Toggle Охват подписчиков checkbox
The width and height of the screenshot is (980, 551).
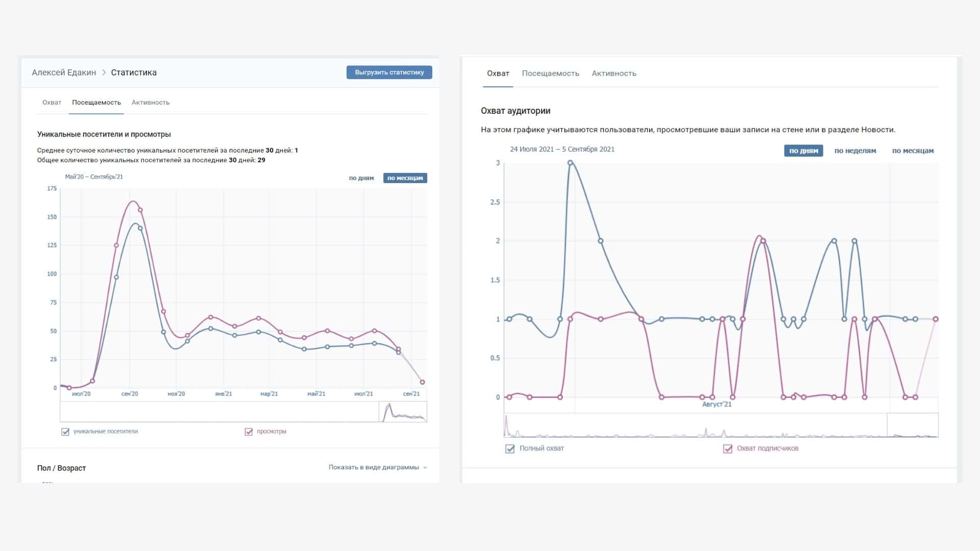[728, 449]
